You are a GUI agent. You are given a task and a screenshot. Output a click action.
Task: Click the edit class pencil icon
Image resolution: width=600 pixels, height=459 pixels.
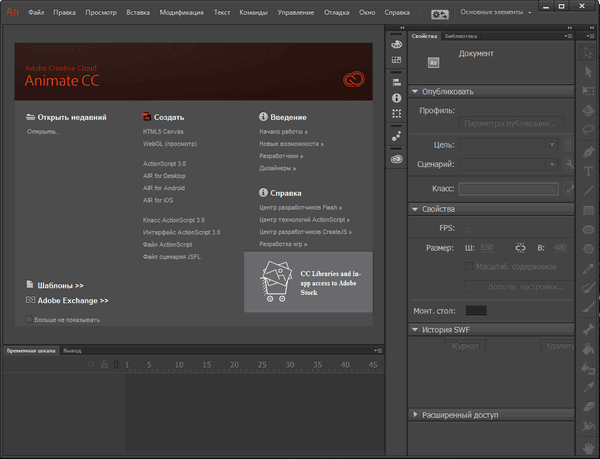pos(569,189)
